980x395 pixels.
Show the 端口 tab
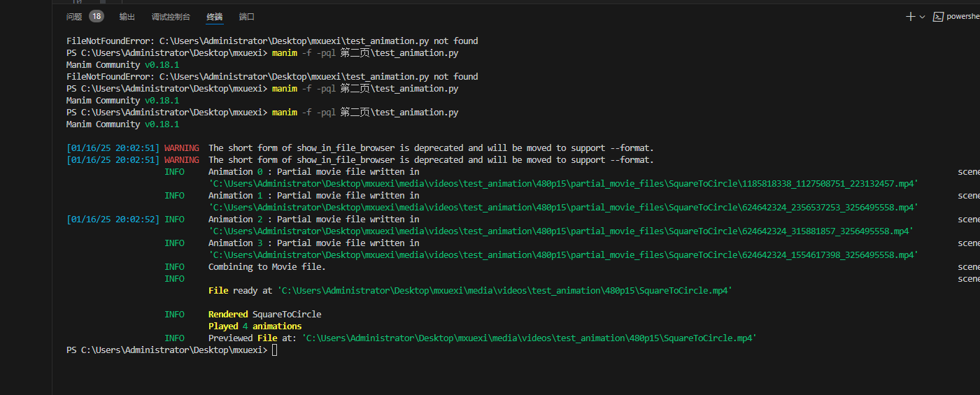click(x=247, y=17)
